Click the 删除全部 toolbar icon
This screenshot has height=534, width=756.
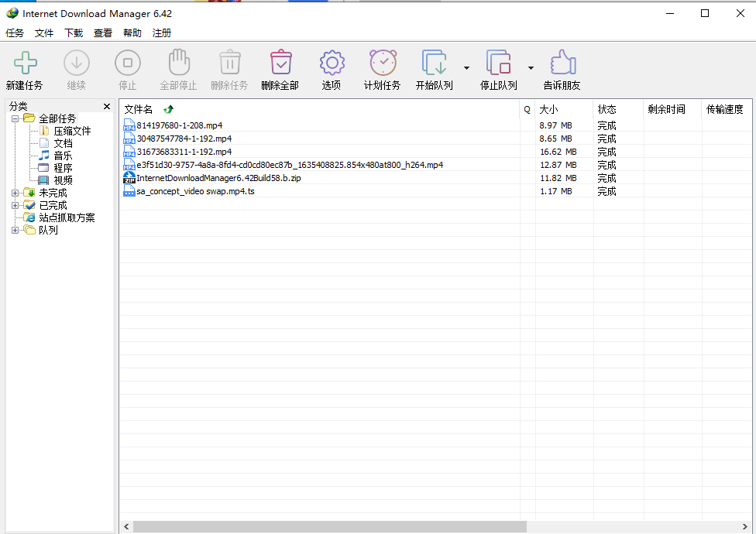pyautogui.click(x=280, y=62)
